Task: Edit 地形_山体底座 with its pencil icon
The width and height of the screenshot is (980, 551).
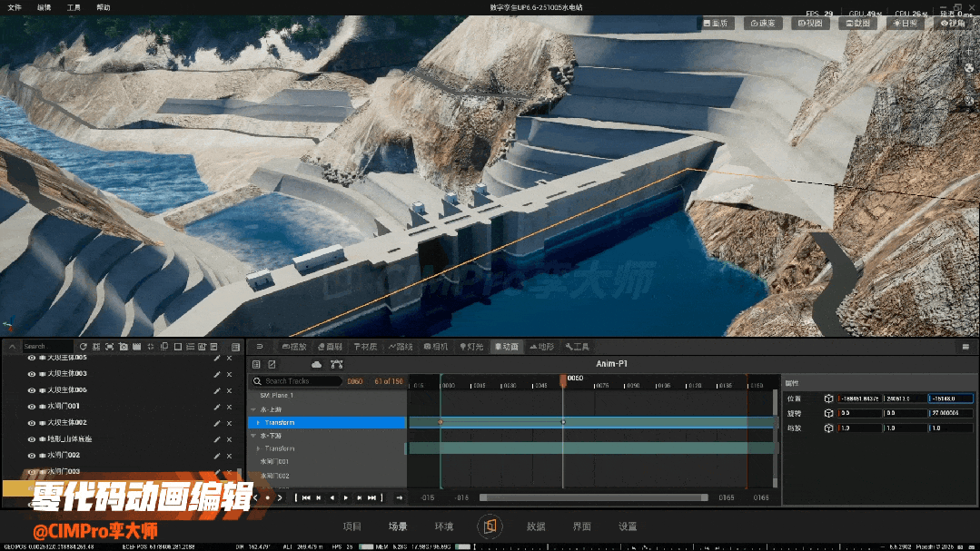Action: click(x=217, y=439)
